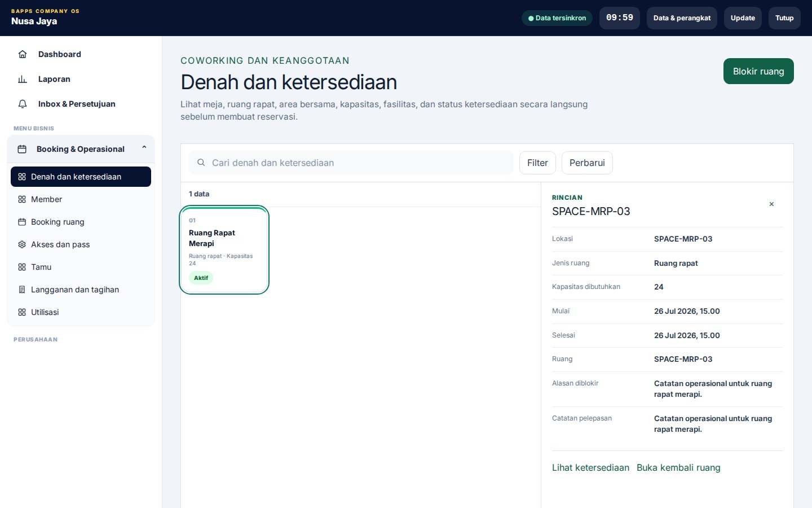Viewport: 812px width, 508px height.
Task: Click the Tutup button
Action: [x=784, y=18]
